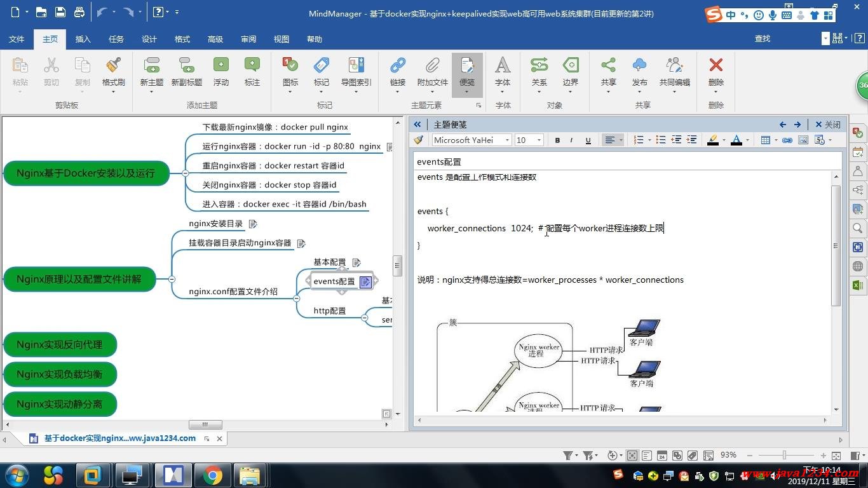Image resolution: width=868 pixels, height=488 pixels.
Task: Click the print icon in quick access toolbar
Action: (x=79, y=12)
